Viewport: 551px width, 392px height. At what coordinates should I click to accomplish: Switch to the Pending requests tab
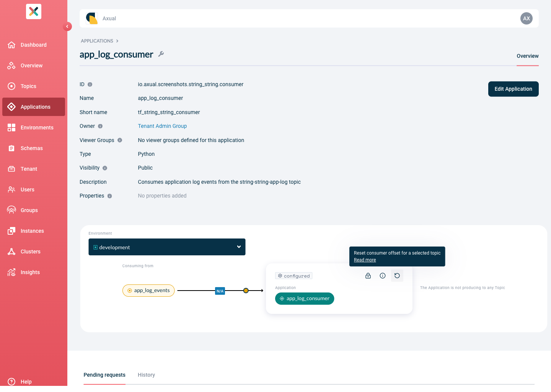104,375
